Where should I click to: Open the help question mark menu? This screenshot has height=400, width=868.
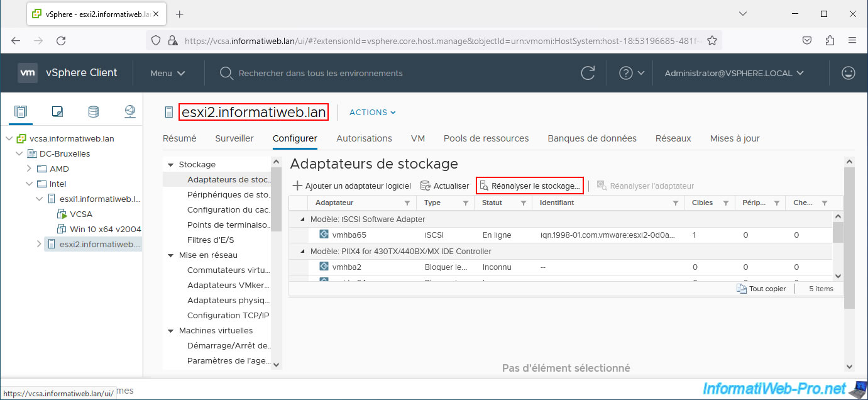click(632, 73)
